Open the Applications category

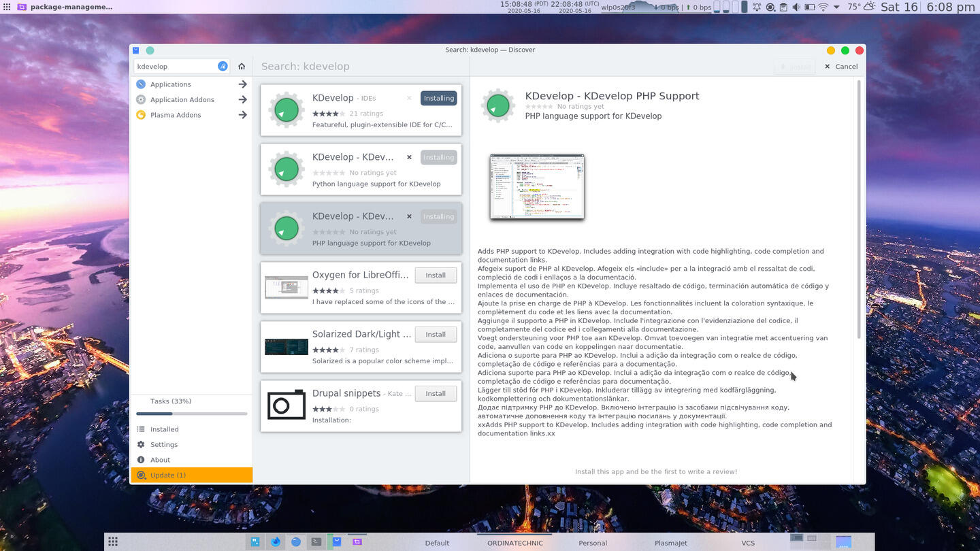(x=191, y=84)
